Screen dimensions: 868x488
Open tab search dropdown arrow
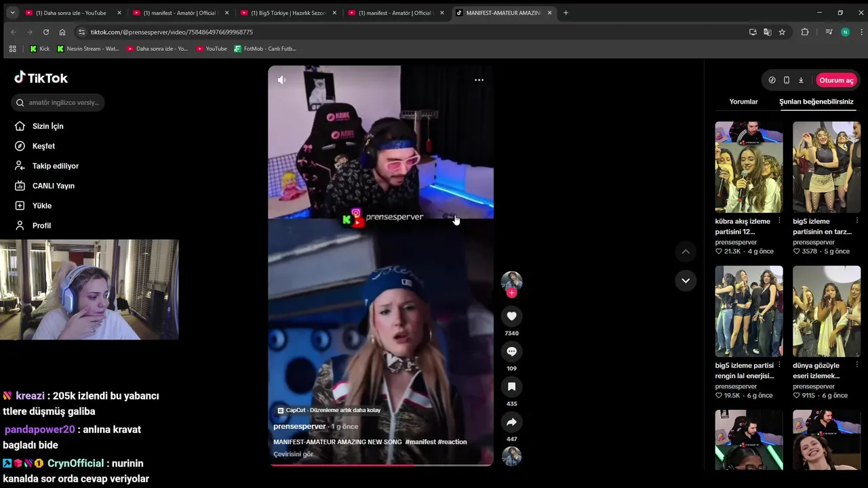pyautogui.click(x=12, y=12)
